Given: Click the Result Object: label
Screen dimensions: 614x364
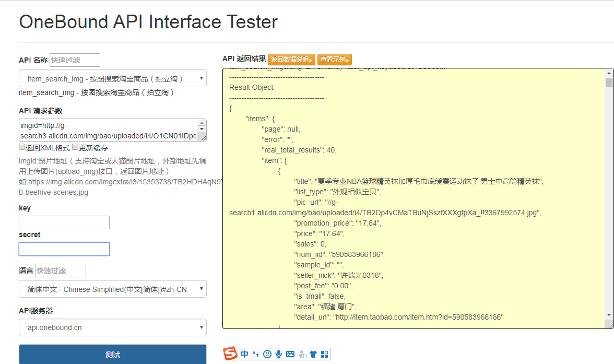Looking at the screenshot, I should pos(252,87).
